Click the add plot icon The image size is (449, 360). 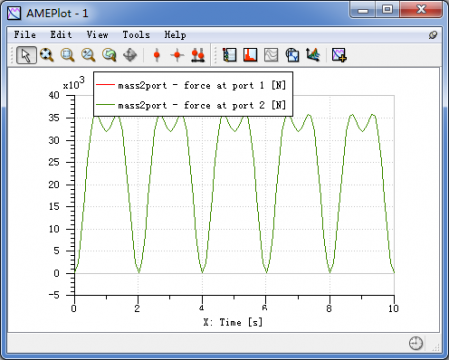tap(339, 55)
